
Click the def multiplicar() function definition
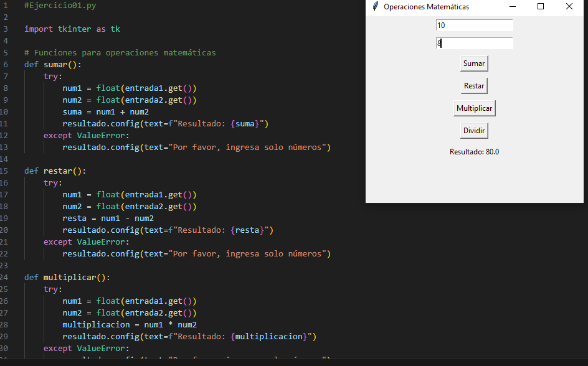[67, 277]
